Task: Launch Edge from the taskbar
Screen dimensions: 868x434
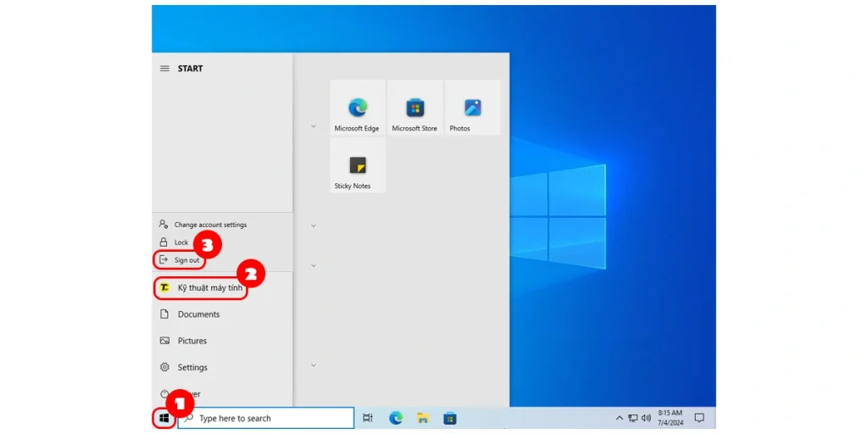Action: click(395, 418)
